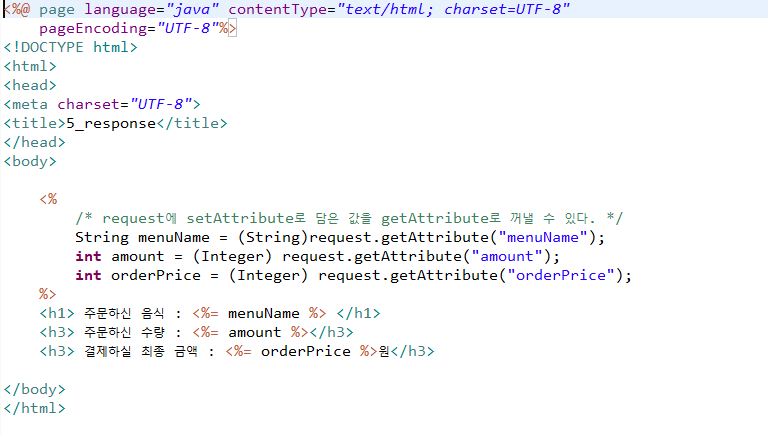The height and width of the screenshot is (435, 768).
Task: Click the "menuName" string literal
Action: tap(543, 238)
